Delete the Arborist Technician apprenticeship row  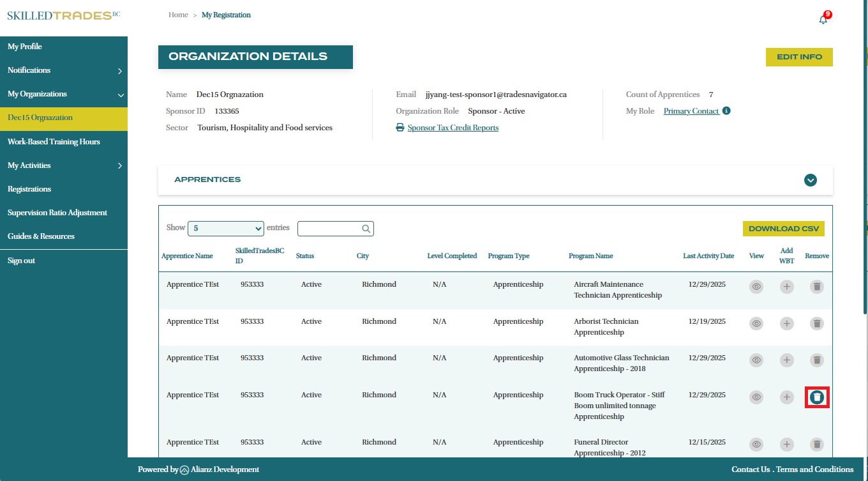tap(817, 324)
